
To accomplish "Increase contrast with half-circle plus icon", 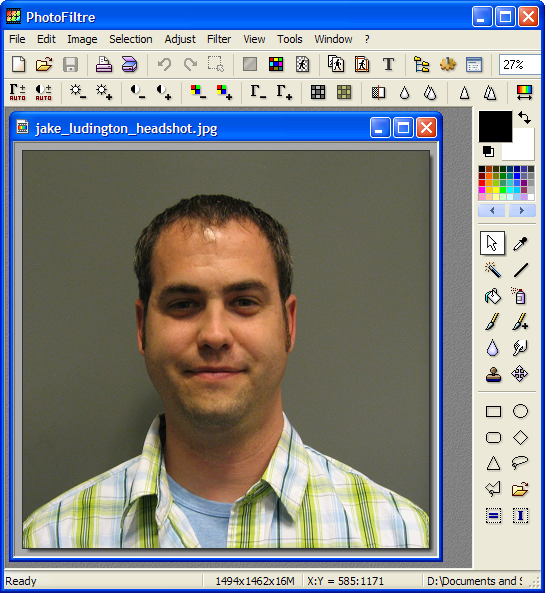I will tap(164, 92).
